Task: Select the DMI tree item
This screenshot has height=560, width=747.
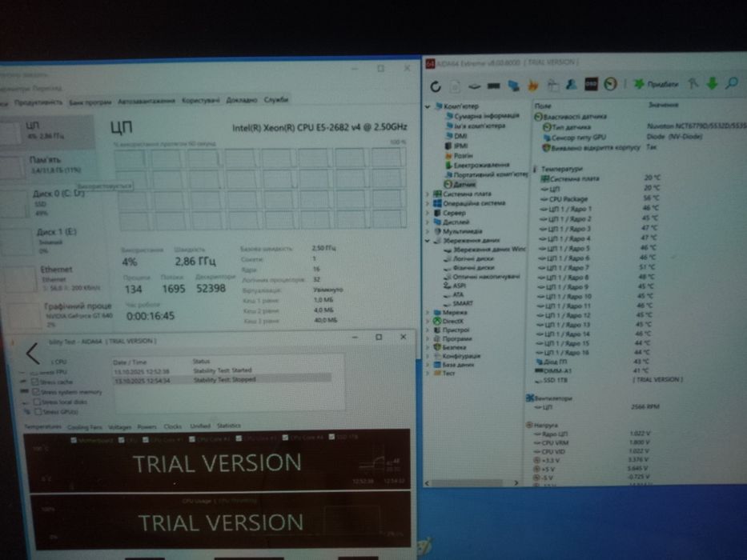Action: (456, 136)
